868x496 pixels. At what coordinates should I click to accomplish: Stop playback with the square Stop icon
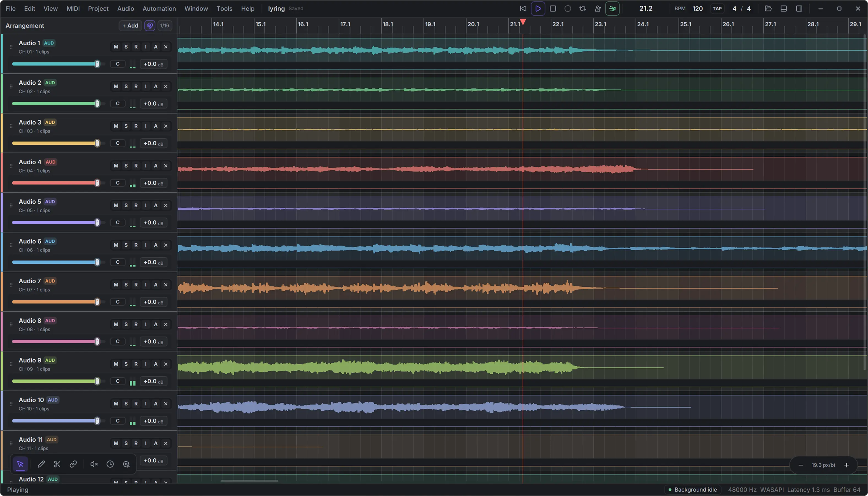coord(553,9)
